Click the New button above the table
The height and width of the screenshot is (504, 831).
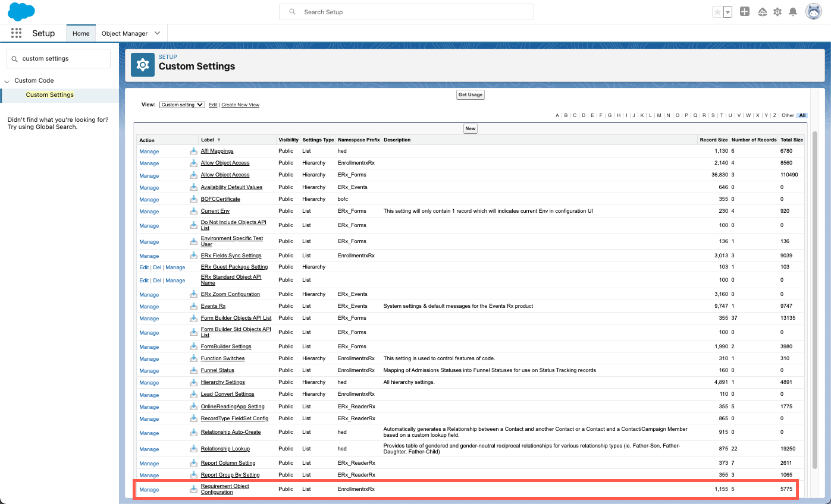(471, 128)
